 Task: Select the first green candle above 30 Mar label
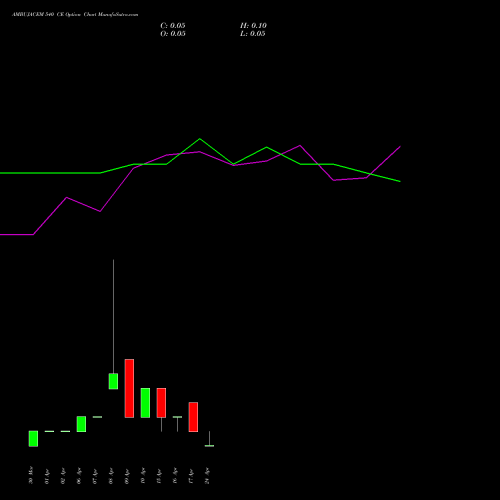click(33, 439)
